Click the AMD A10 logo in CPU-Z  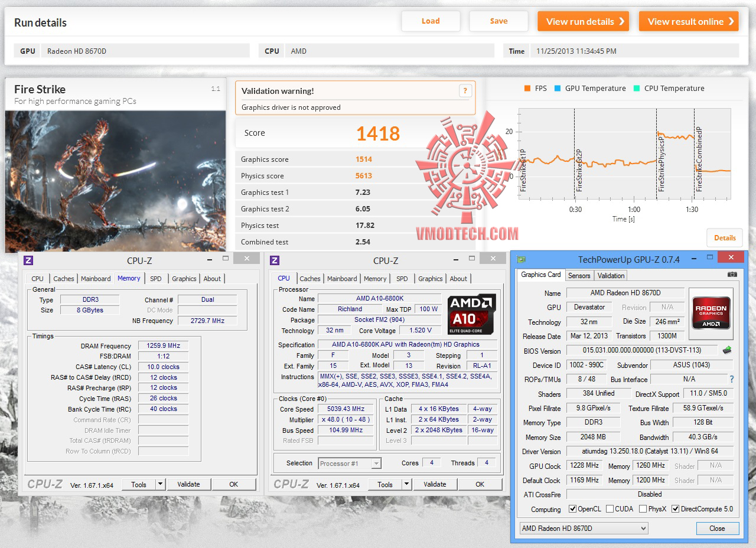pyautogui.click(x=471, y=314)
